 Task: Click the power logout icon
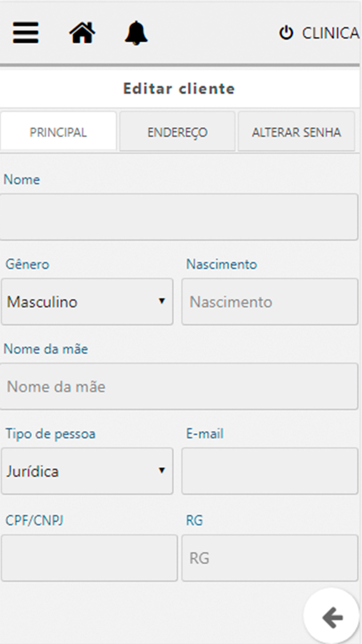(286, 34)
